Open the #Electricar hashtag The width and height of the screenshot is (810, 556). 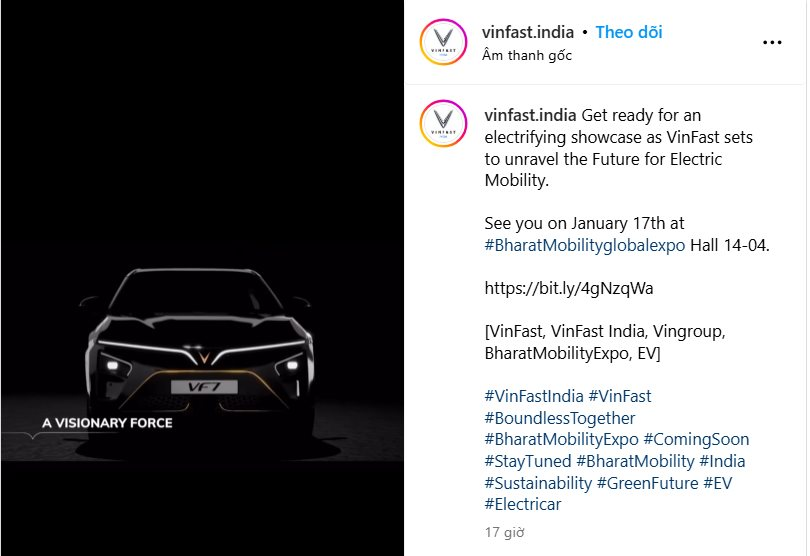[522, 504]
